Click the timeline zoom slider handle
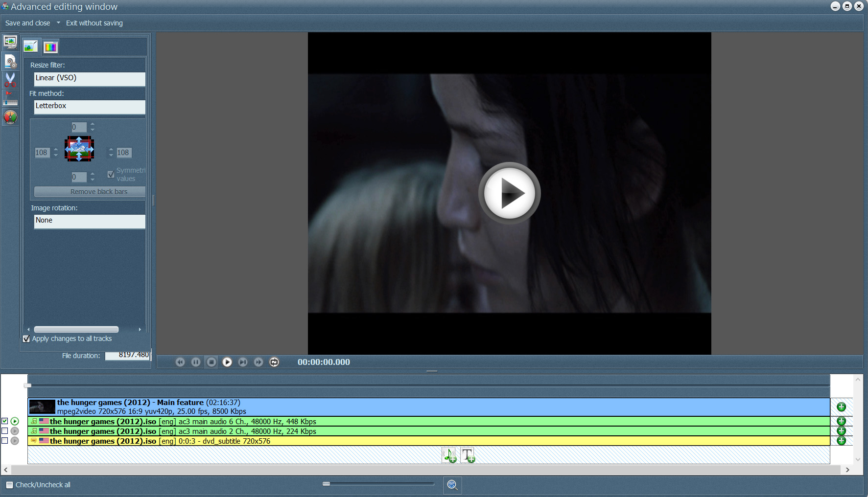Image resolution: width=868 pixels, height=497 pixels. click(x=326, y=484)
